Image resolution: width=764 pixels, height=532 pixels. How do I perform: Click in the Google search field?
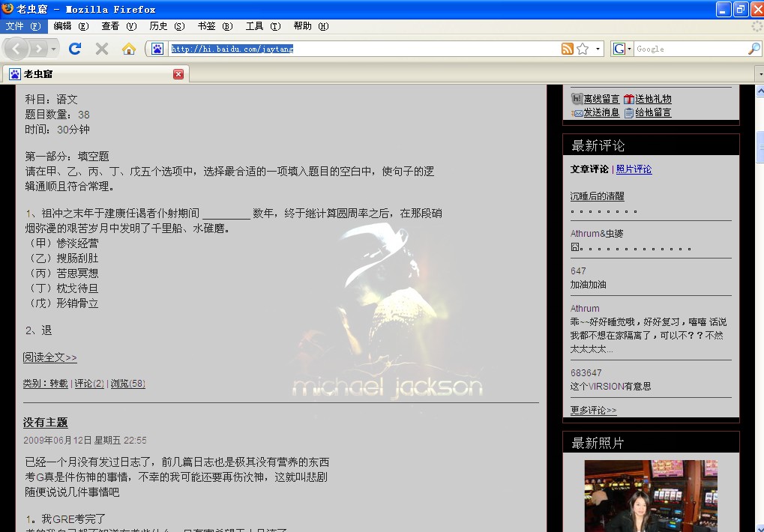point(690,49)
